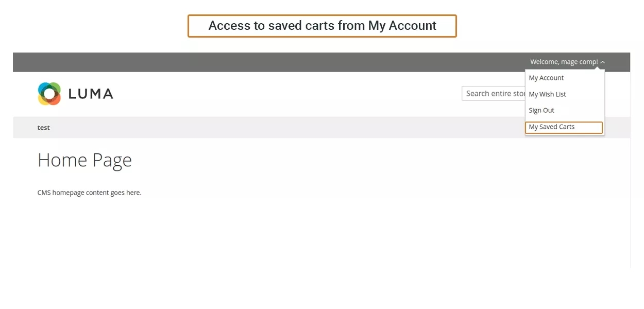644x309 pixels.
Task: Collapse the welcome menu chevron arrow
Action: (603, 62)
